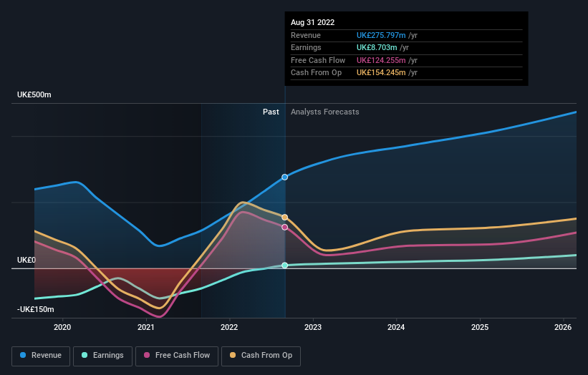Click the teal Earnings data point marker
588x375 pixels.
point(284,266)
